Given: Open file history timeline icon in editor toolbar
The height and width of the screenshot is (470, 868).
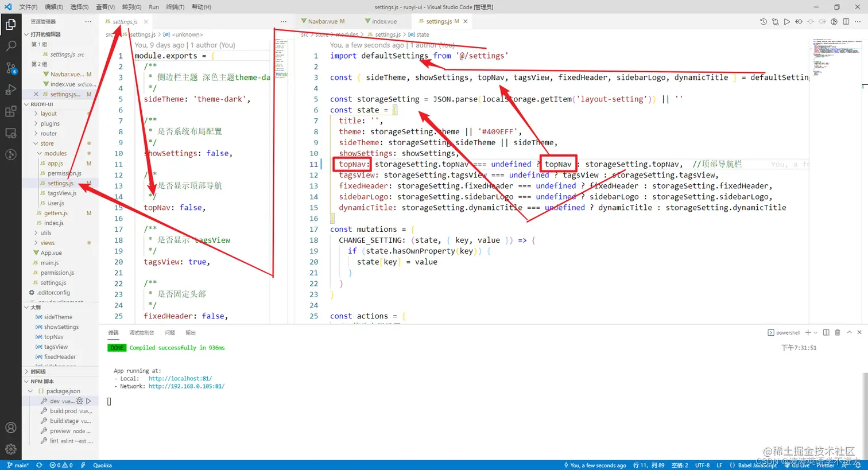Looking at the screenshot, I should point(763,21).
